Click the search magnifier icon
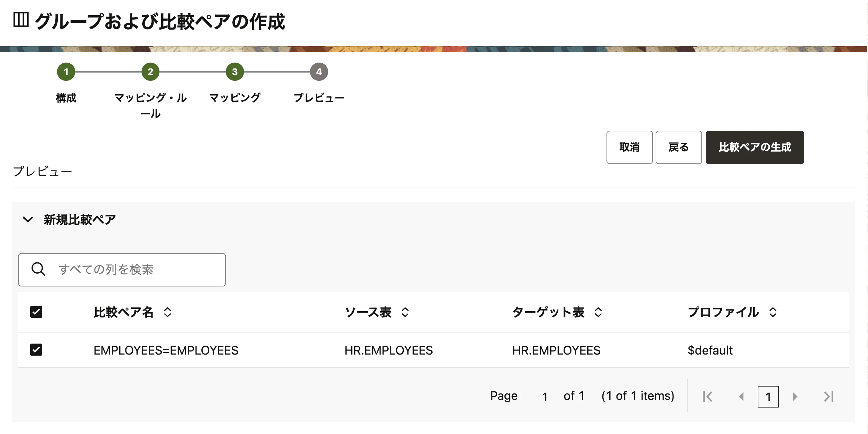The image size is (868, 434). pyautogui.click(x=38, y=269)
